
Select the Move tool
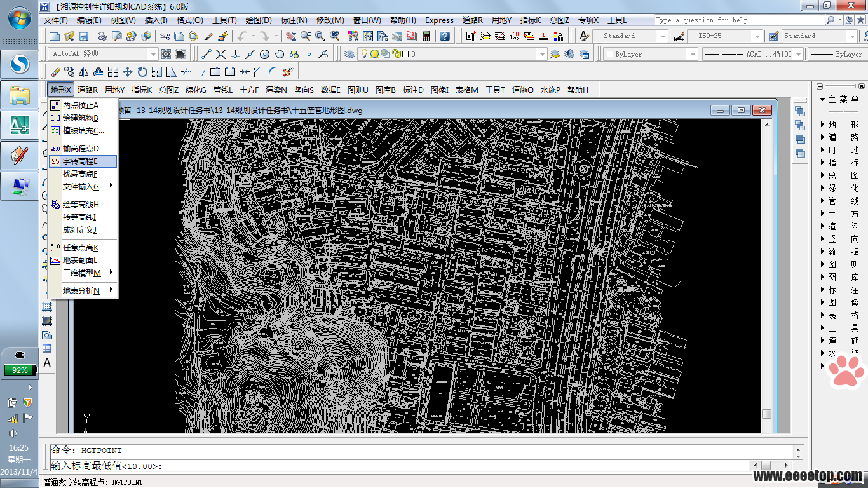click(x=128, y=72)
